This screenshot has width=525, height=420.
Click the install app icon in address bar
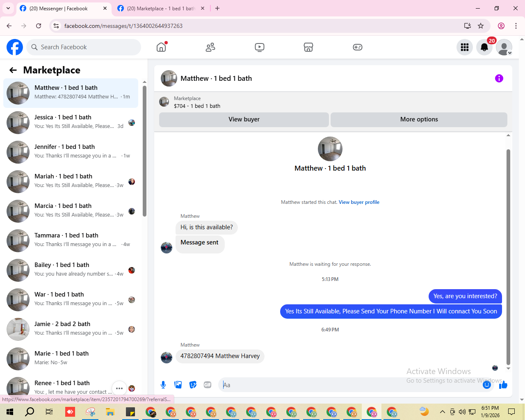pos(467,26)
